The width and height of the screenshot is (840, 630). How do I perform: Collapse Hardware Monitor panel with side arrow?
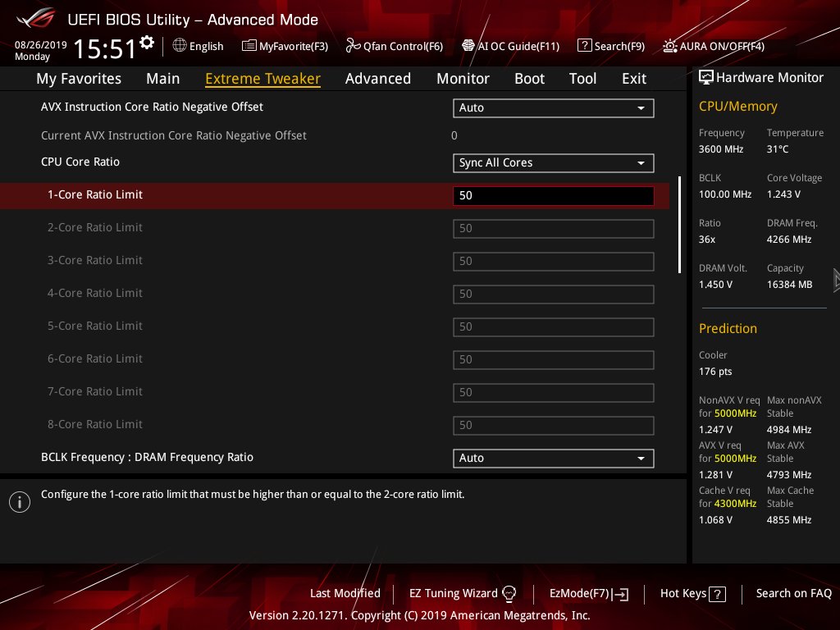point(836,281)
